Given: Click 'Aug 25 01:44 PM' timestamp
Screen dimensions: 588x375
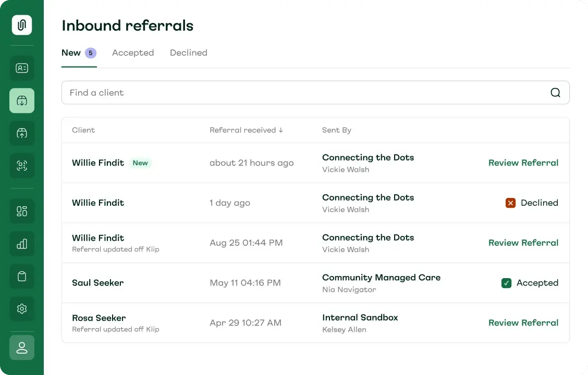Looking at the screenshot, I should click(246, 243).
